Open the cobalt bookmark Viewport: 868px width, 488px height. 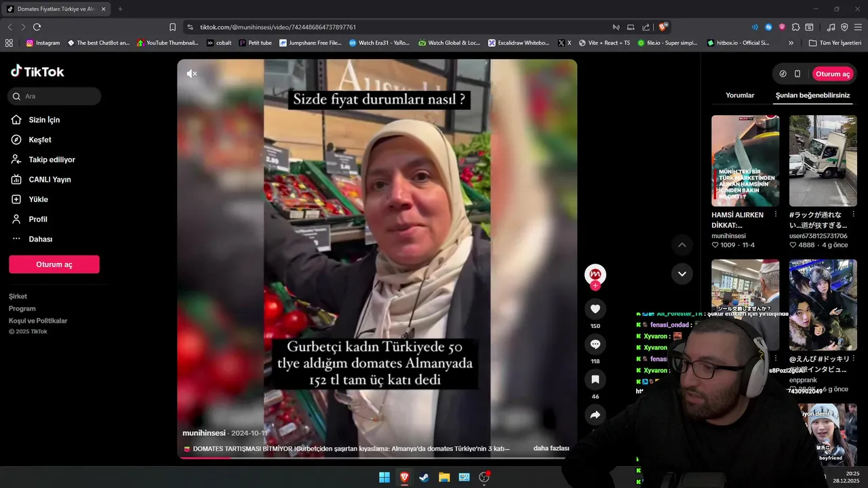[219, 43]
